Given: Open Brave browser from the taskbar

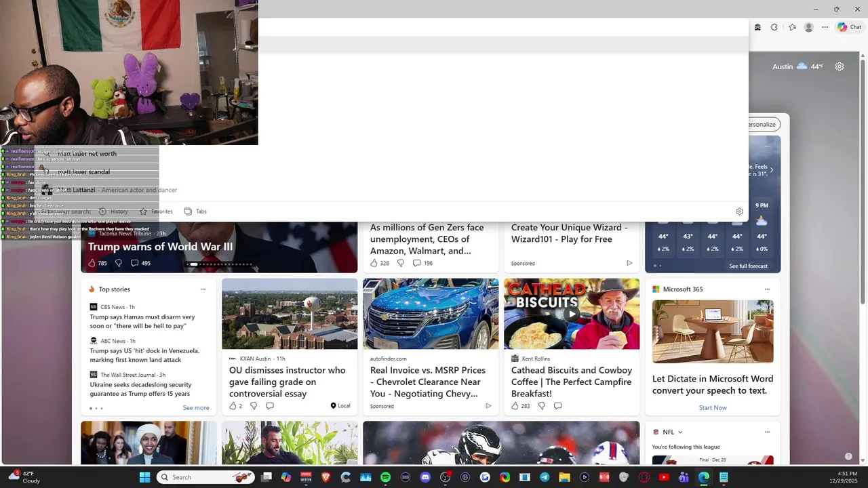Looking at the screenshot, I should [325, 477].
